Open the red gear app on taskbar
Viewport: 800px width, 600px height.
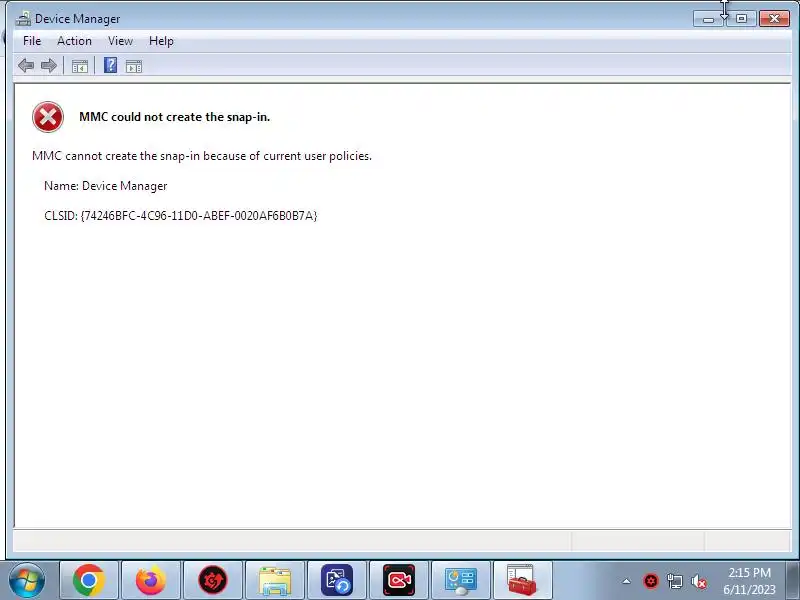213,580
